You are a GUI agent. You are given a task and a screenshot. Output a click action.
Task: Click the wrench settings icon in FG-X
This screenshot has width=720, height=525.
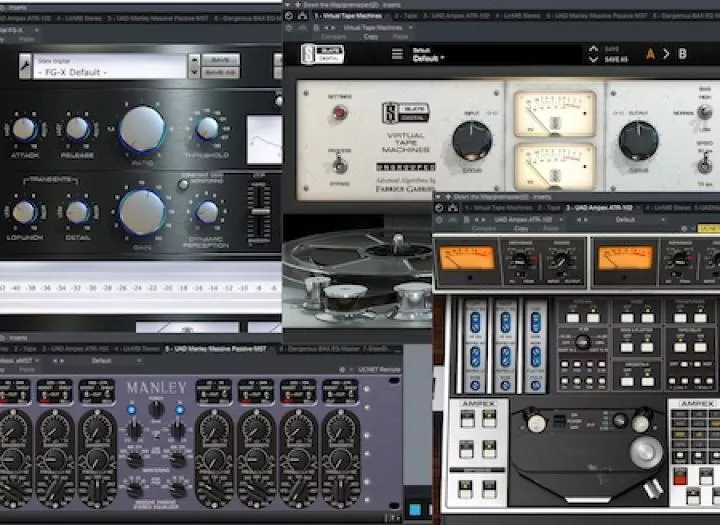pyautogui.click(x=25, y=66)
